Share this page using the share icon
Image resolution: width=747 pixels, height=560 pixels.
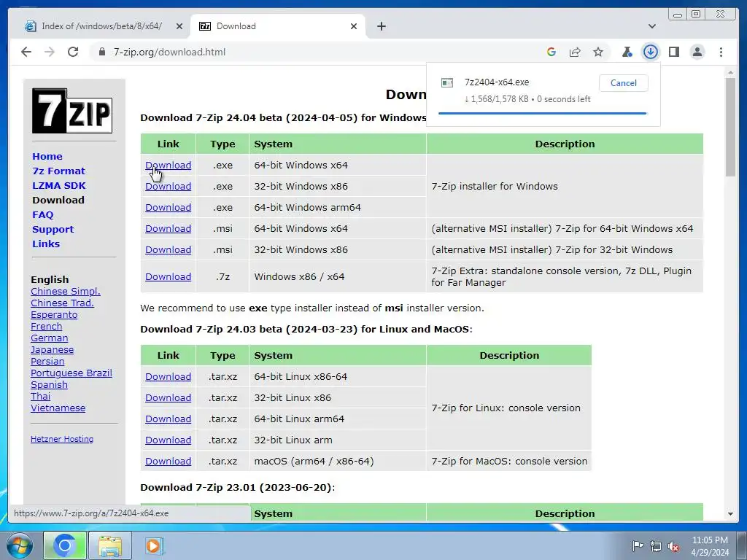tap(575, 52)
